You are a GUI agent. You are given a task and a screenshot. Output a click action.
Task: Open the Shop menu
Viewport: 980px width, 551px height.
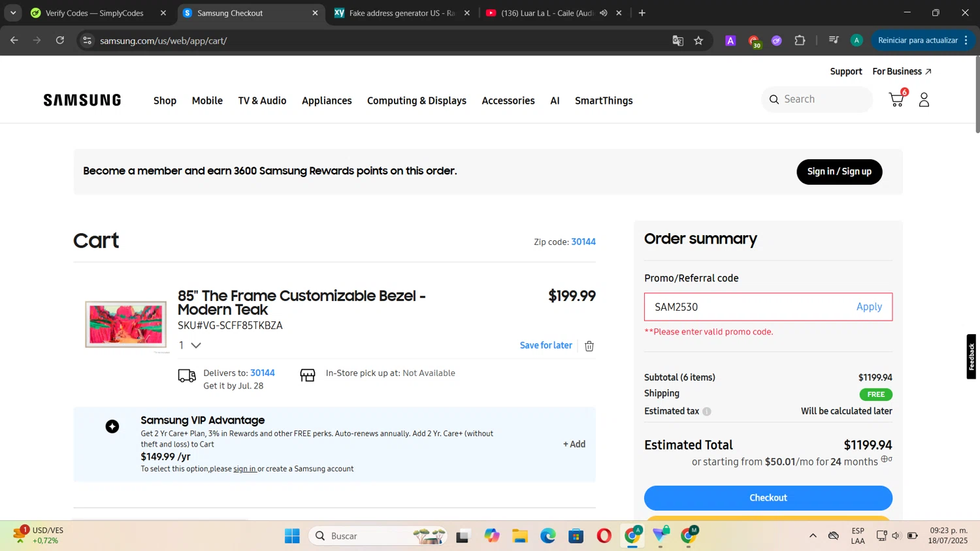pos(165,101)
